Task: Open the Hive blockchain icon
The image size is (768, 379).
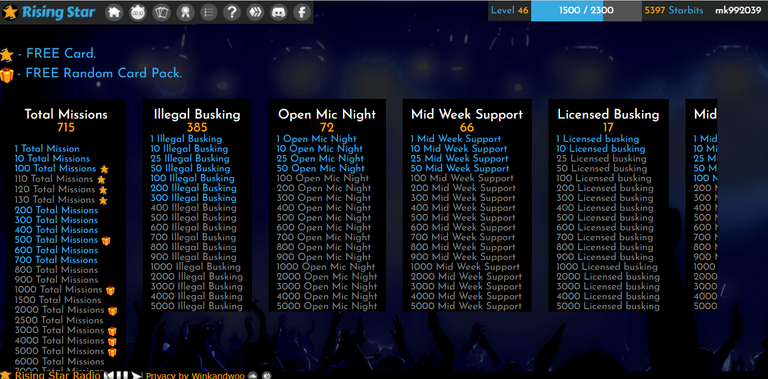Action: click(x=255, y=12)
